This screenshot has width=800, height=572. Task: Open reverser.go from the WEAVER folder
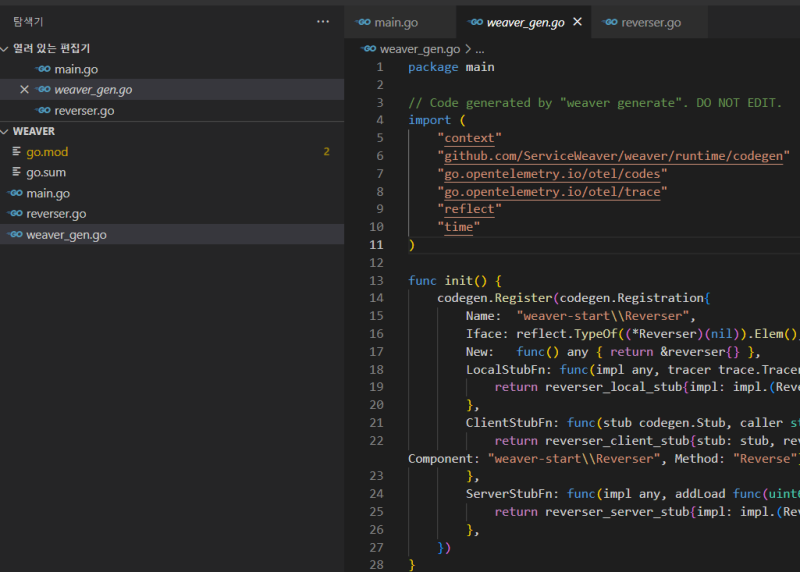[56, 214]
